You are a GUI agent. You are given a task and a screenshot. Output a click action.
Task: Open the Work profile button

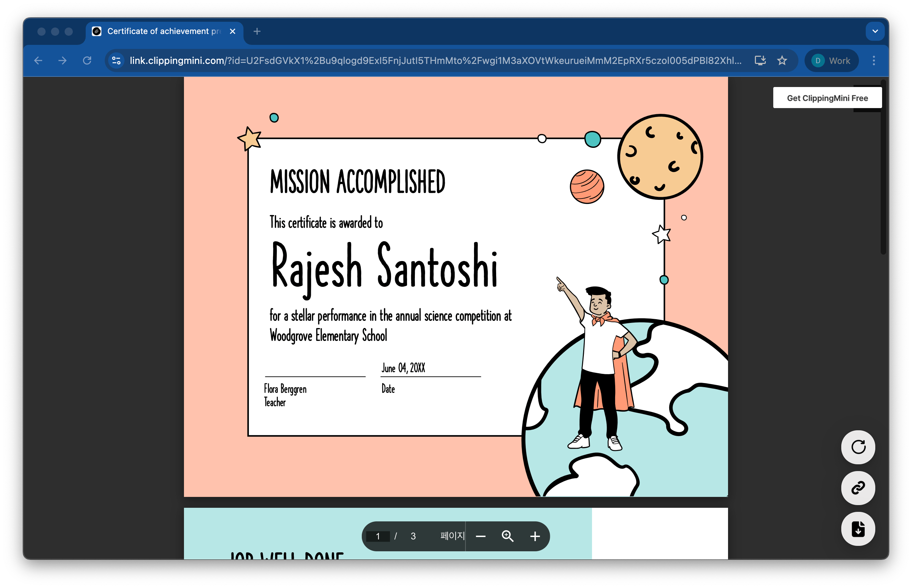coord(831,61)
